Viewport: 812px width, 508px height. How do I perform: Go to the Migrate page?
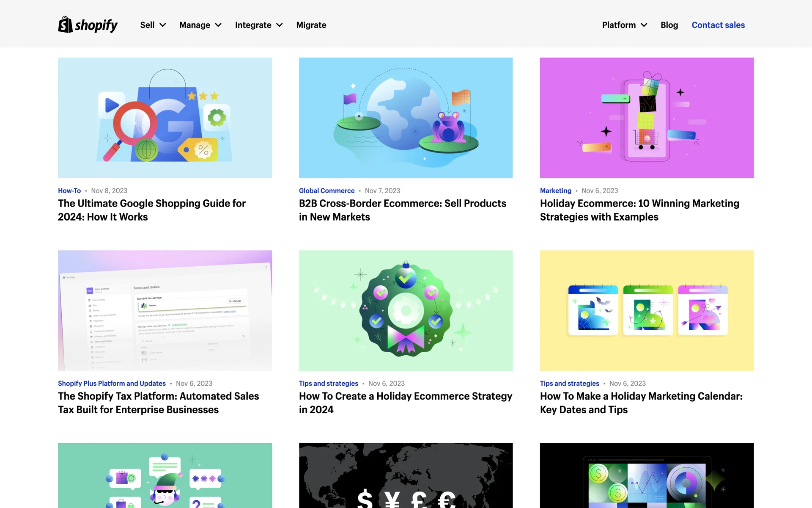click(311, 25)
